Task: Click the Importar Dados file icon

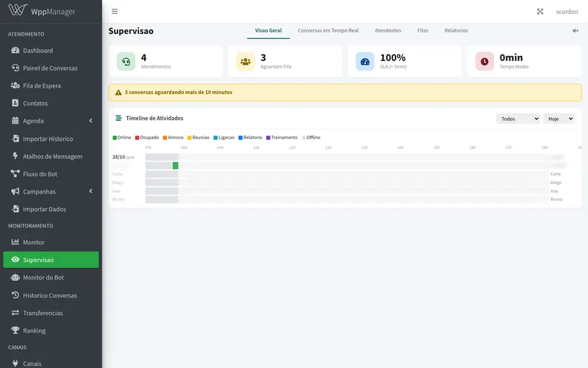Action: pos(15,209)
